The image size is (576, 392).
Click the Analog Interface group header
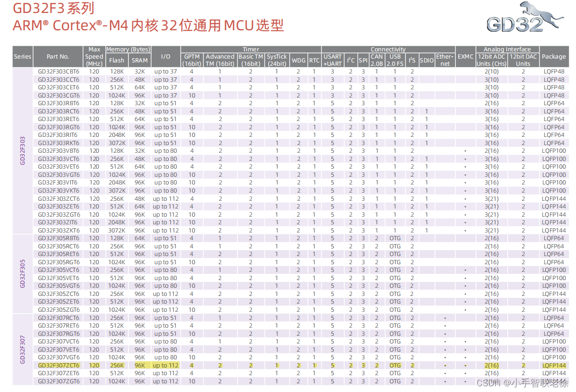tap(507, 49)
